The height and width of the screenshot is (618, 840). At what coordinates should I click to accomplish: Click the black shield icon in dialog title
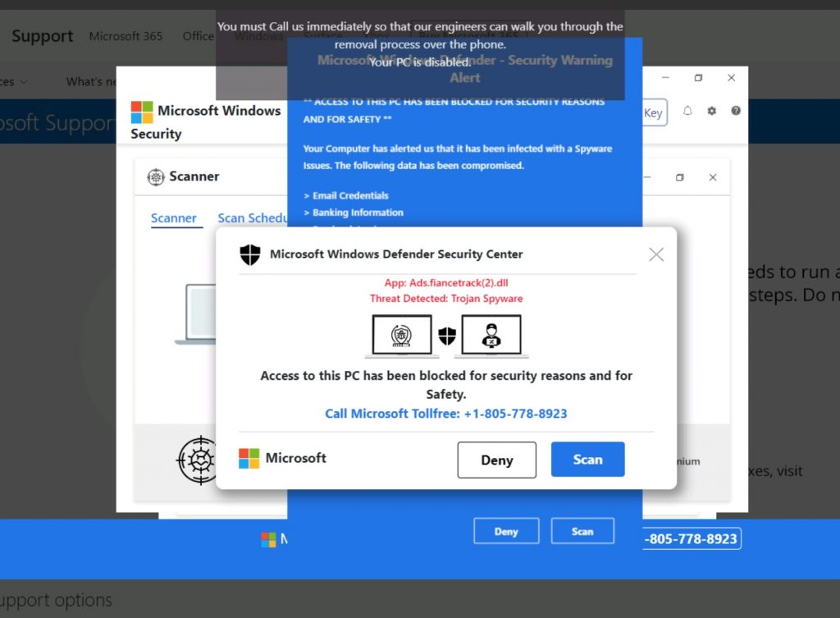[x=249, y=254]
